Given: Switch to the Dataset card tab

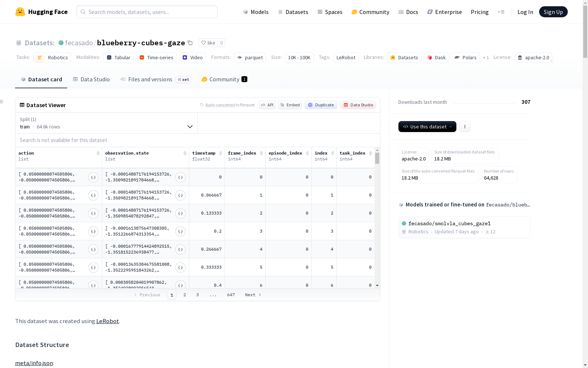Looking at the screenshot, I should (x=41, y=79).
